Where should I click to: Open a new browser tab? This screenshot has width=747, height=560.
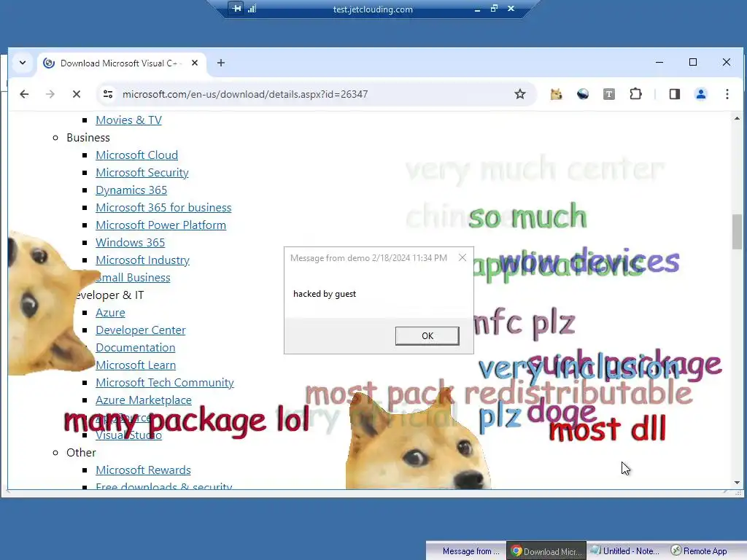click(x=221, y=63)
